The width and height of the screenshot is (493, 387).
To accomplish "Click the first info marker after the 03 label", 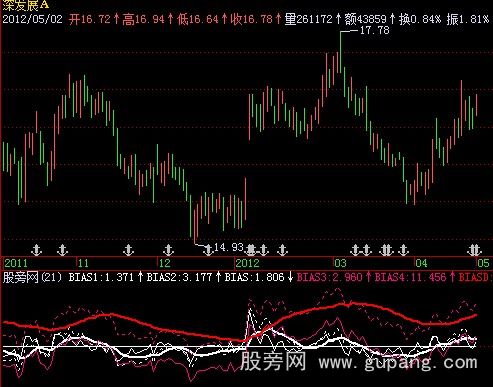I will coord(355,250).
